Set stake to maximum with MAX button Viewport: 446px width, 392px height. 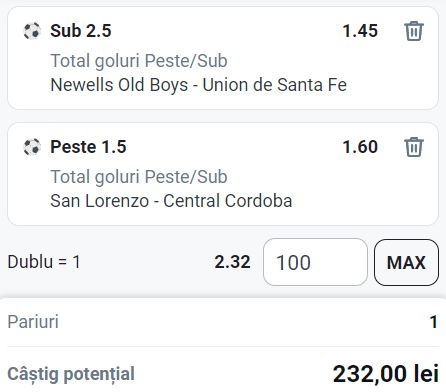(x=406, y=262)
